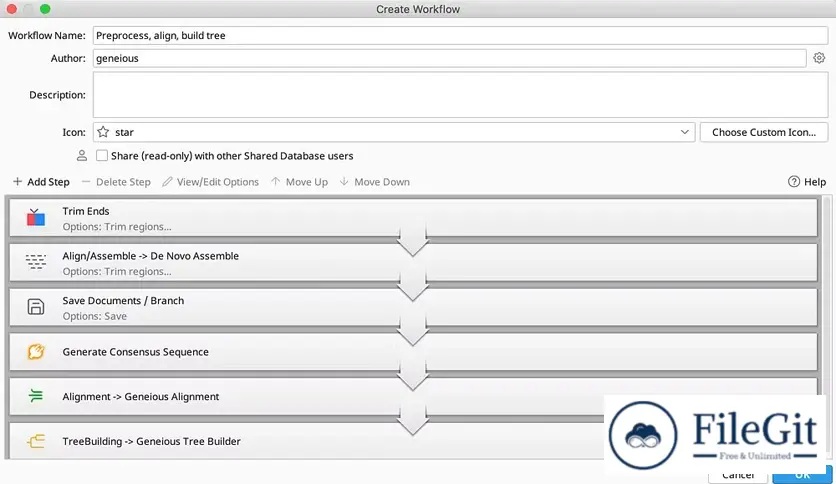Viewport: 836px width, 484px height.
Task: Click the Description text area
Action: (x=460, y=94)
